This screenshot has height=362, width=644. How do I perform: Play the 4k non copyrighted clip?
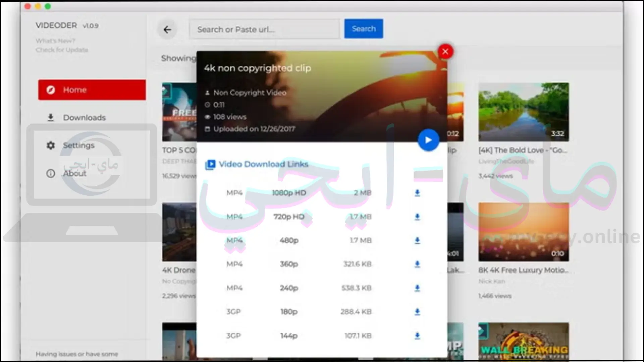[428, 140]
